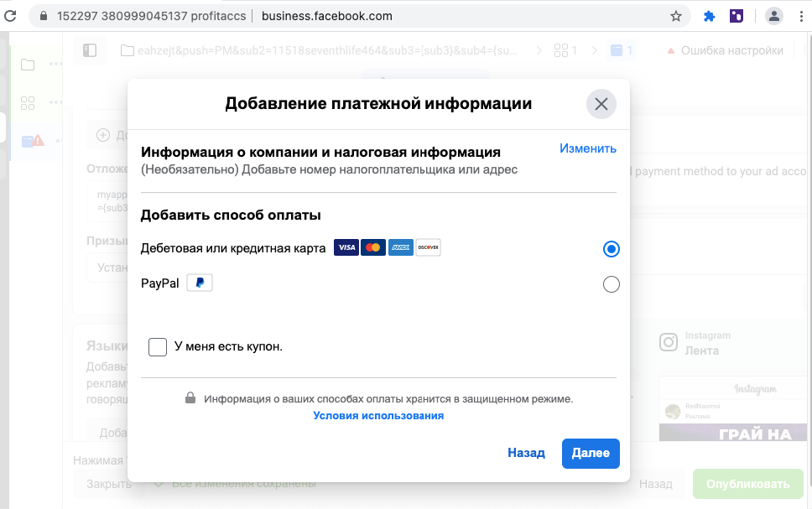Click the address bar URL business.facebook.com
The image size is (812, 509).
coord(327,16)
